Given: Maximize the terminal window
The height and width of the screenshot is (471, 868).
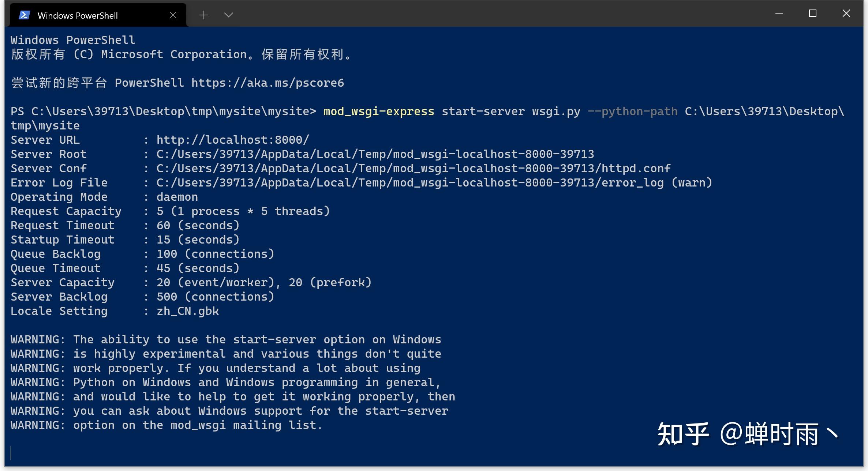Looking at the screenshot, I should coord(813,13).
